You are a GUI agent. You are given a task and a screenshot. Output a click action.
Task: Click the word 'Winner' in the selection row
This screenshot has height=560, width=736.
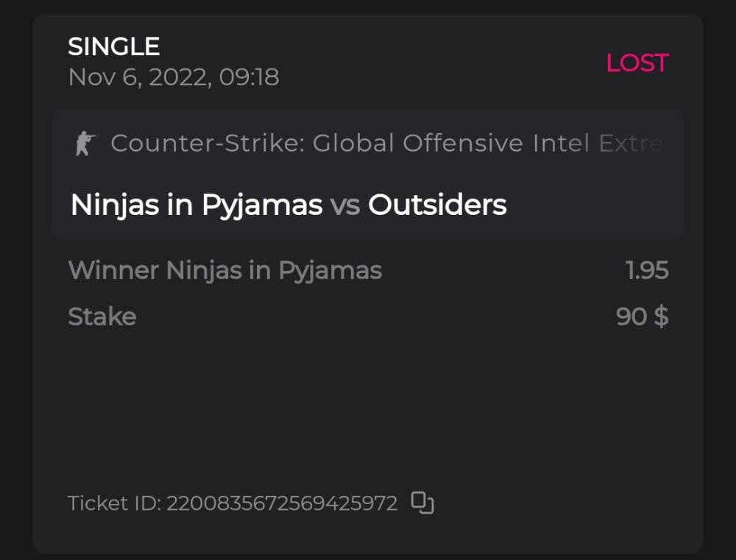[x=113, y=271]
